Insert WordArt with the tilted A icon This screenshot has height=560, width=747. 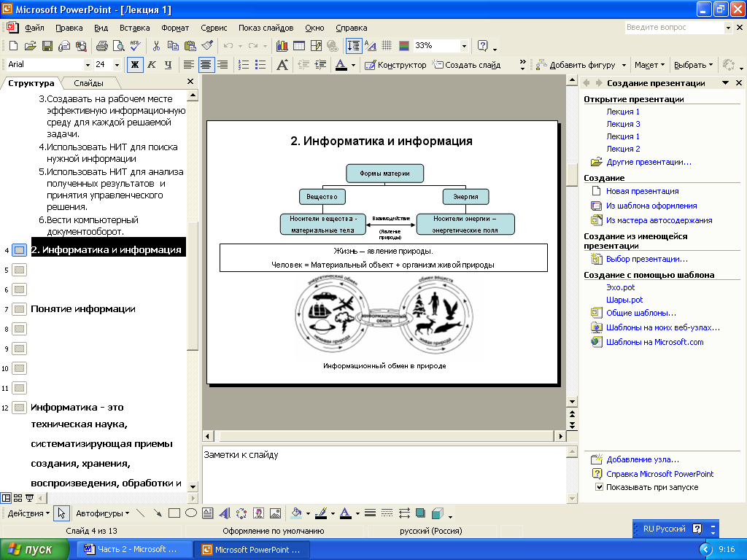(225, 513)
